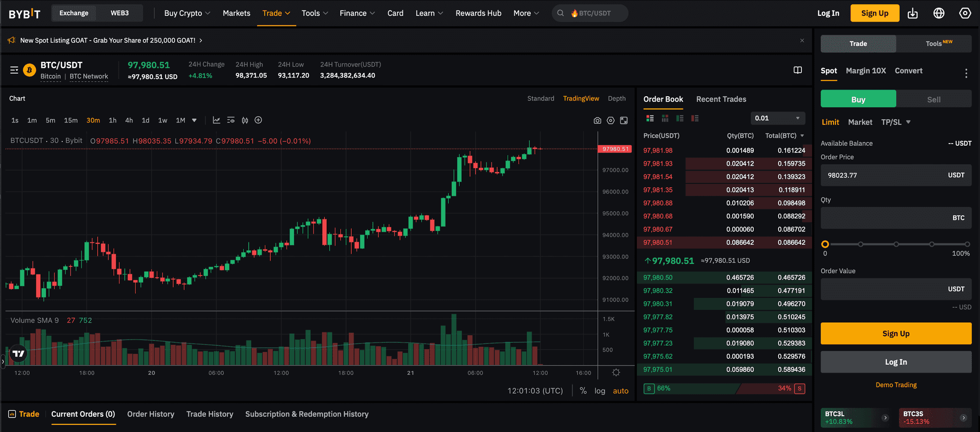Expand the TP/SL order type dropdown
980x432 pixels.
tap(895, 122)
